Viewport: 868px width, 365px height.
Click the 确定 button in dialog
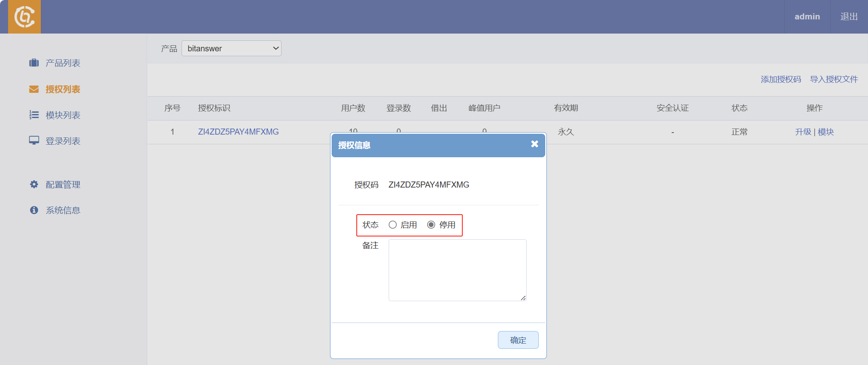pyautogui.click(x=518, y=340)
